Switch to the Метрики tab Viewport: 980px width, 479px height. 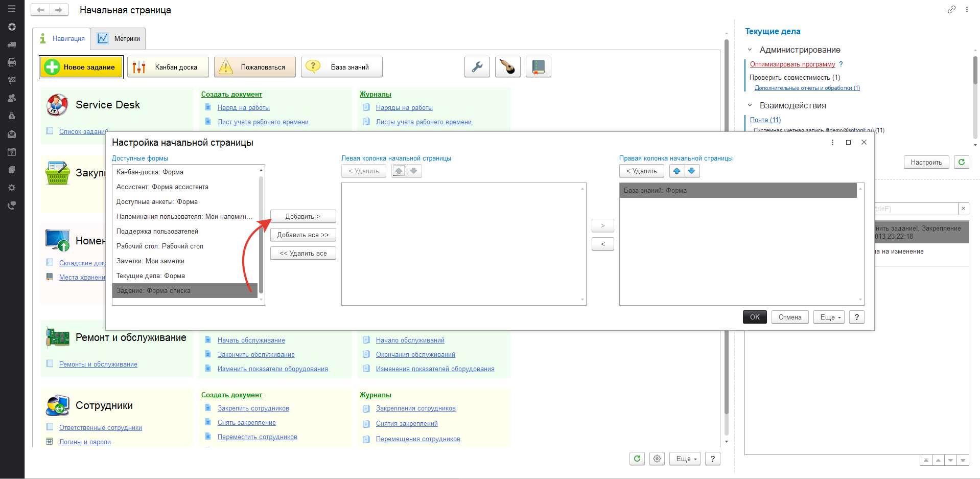[x=119, y=39]
